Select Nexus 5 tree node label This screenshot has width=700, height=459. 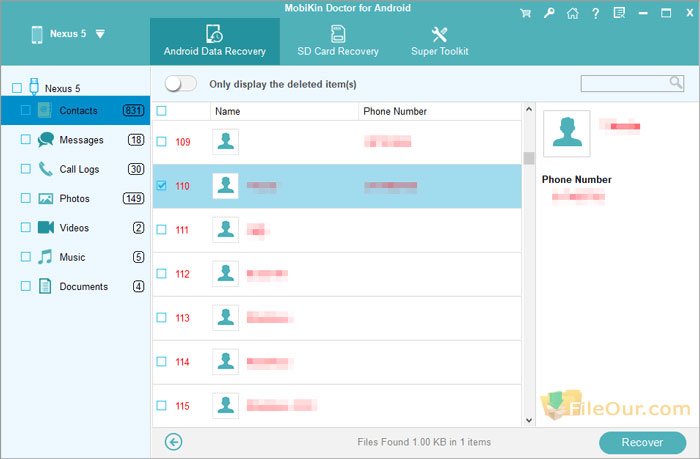62,88
